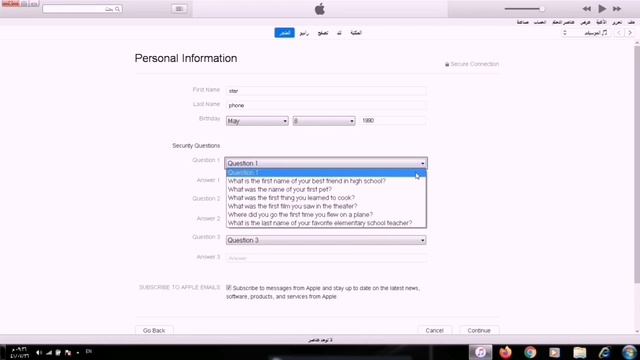Click the Apple logo in the header
This screenshot has height=360, width=640.
(320, 9)
